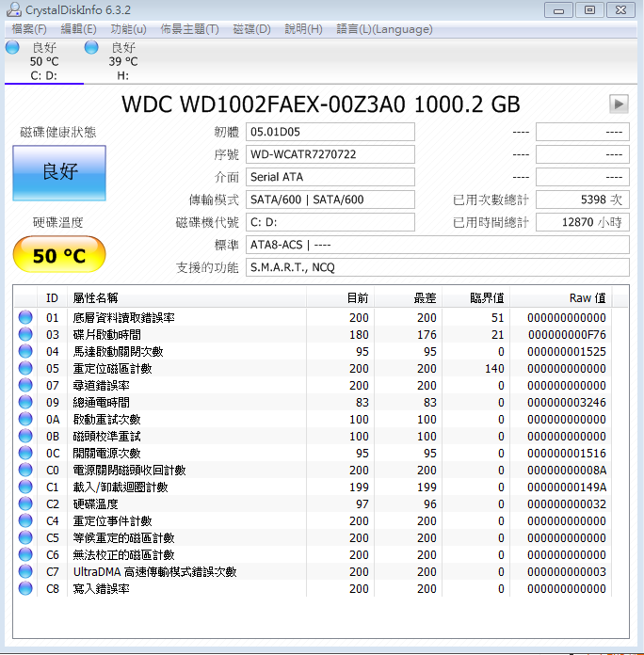
Task: Click raw value 000000003246
Action: [566, 402]
